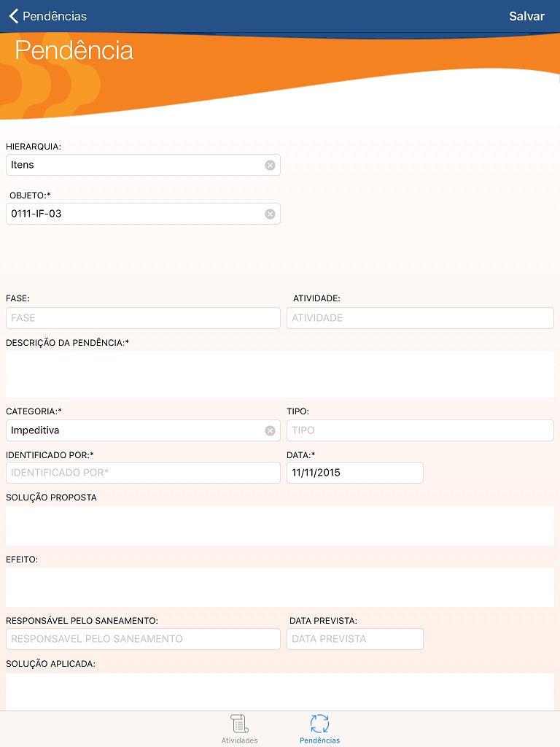
Task: Change the Data field 11/11/2015
Action: (x=355, y=473)
